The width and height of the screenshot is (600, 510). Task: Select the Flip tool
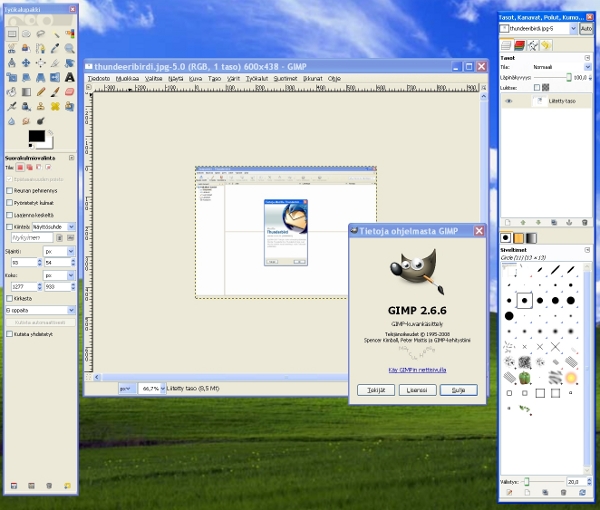(55, 77)
